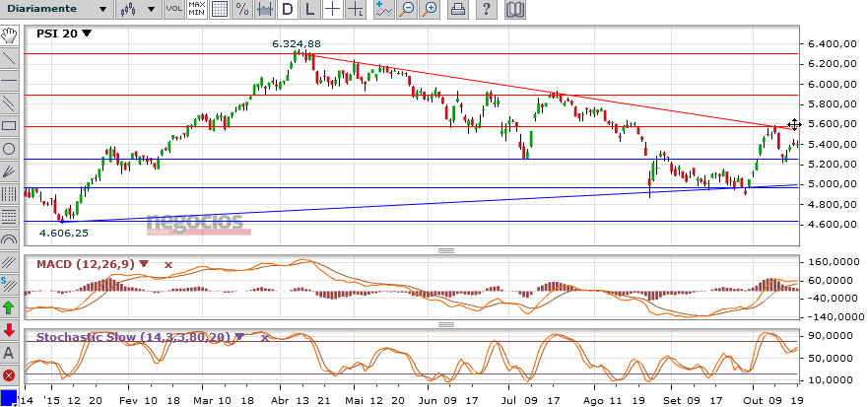Open the MACD indicator settings menu
Image resolution: width=868 pixels, height=407 pixels.
coord(145,264)
